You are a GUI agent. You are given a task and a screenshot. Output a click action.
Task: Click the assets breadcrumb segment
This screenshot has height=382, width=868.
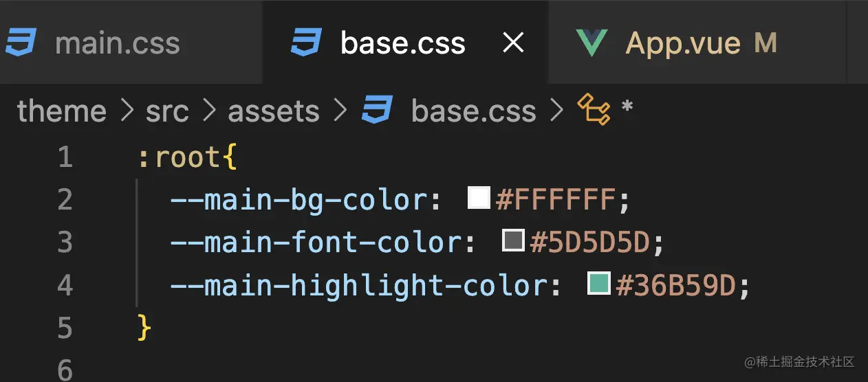pyautogui.click(x=274, y=111)
